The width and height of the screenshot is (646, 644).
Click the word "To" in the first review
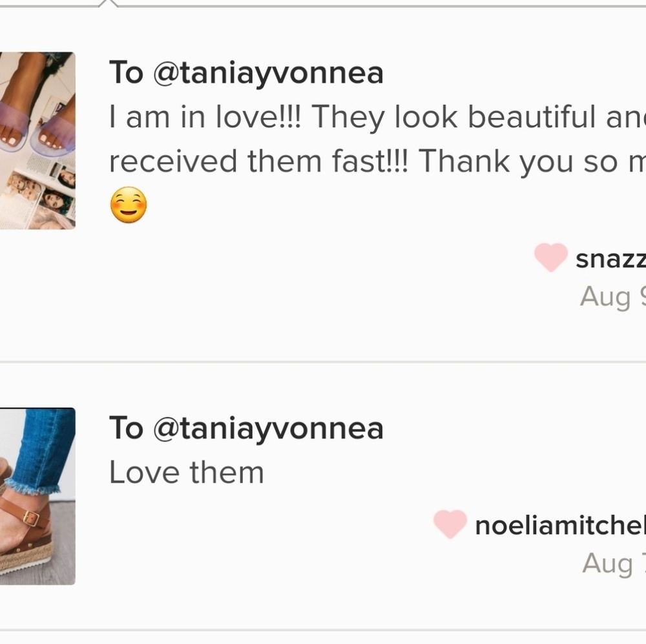point(125,73)
